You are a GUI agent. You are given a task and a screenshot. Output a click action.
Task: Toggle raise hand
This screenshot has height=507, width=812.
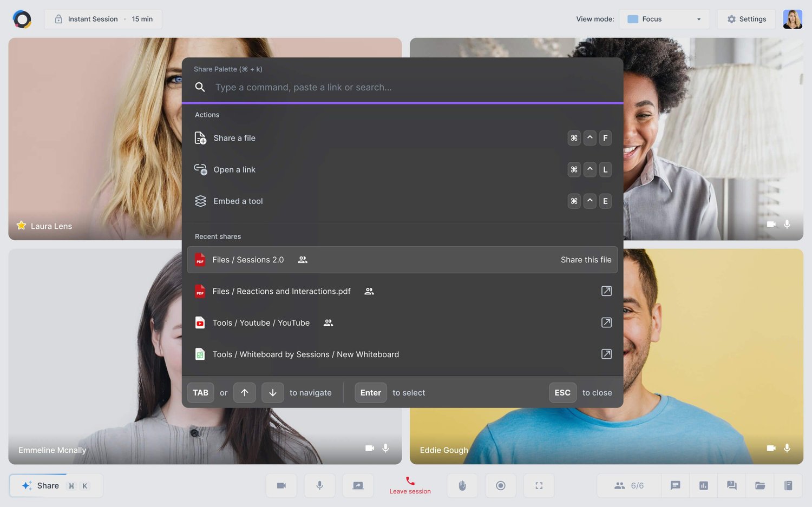coord(462,485)
